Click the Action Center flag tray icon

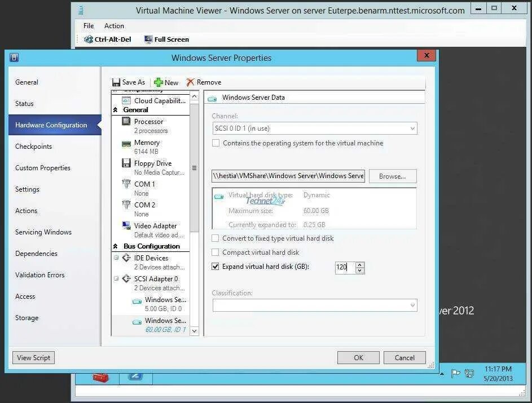(455, 374)
